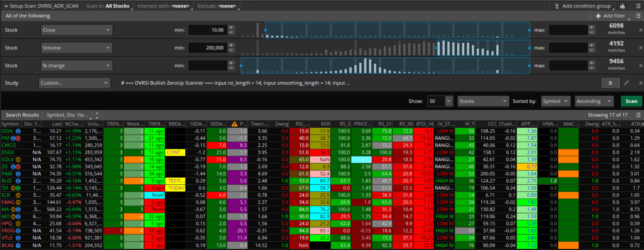Remove the Close filter row
The height and width of the screenshot is (250, 644).
(x=641, y=30)
